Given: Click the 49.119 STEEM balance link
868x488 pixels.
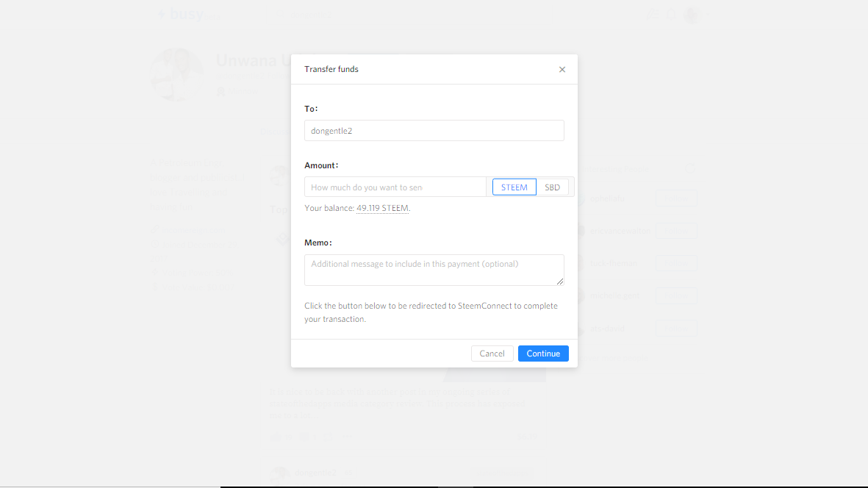Looking at the screenshot, I should pyautogui.click(x=382, y=208).
